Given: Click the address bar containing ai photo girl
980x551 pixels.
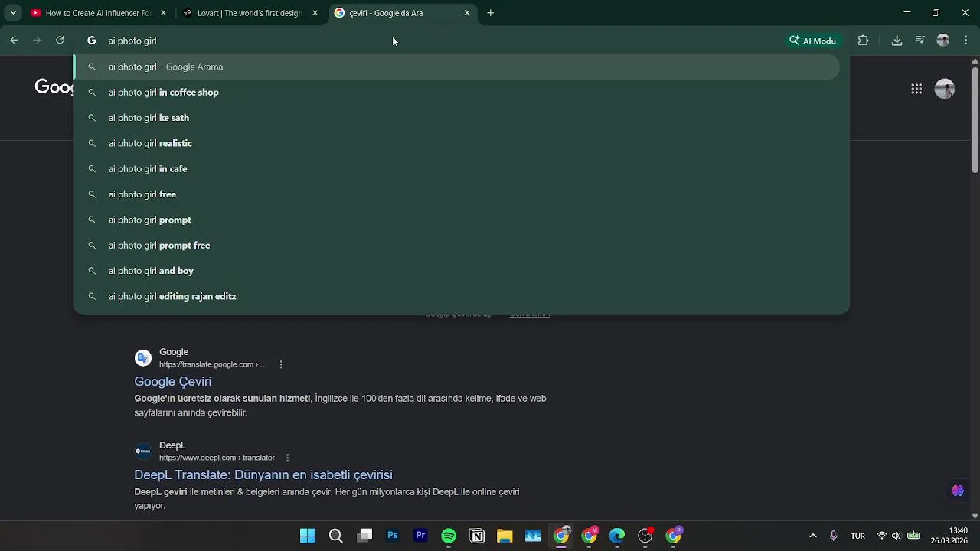Looking at the screenshot, I should tap(429, 41).
